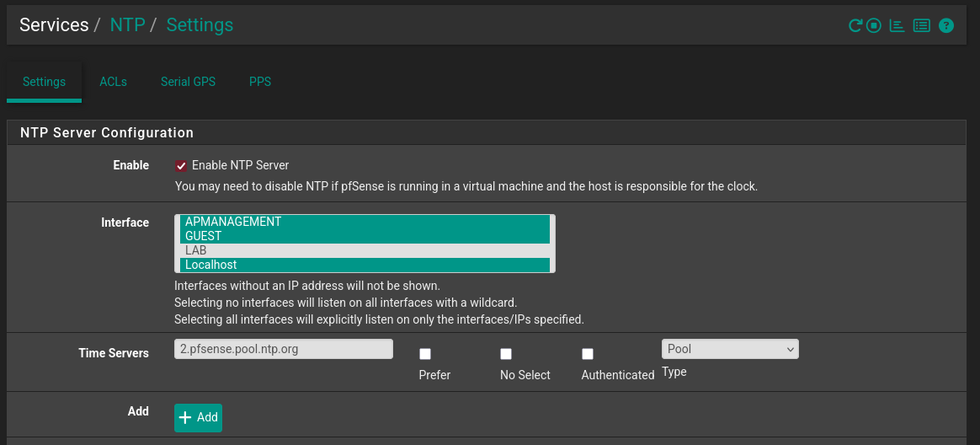This screenshot has width=980, height=445.
Task: Click the help question mark icon
Action: coord(946,25)
